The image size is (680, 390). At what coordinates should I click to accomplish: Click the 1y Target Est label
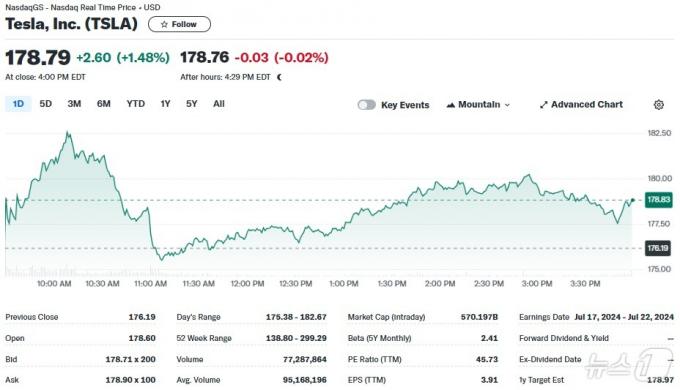(542, 380)
